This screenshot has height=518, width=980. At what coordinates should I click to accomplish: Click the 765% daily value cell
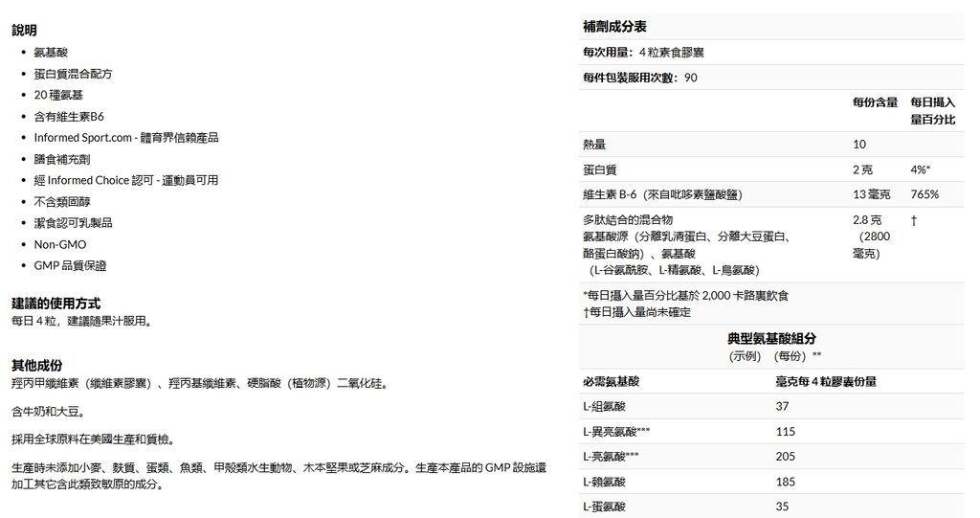click(x=924, y=194)
